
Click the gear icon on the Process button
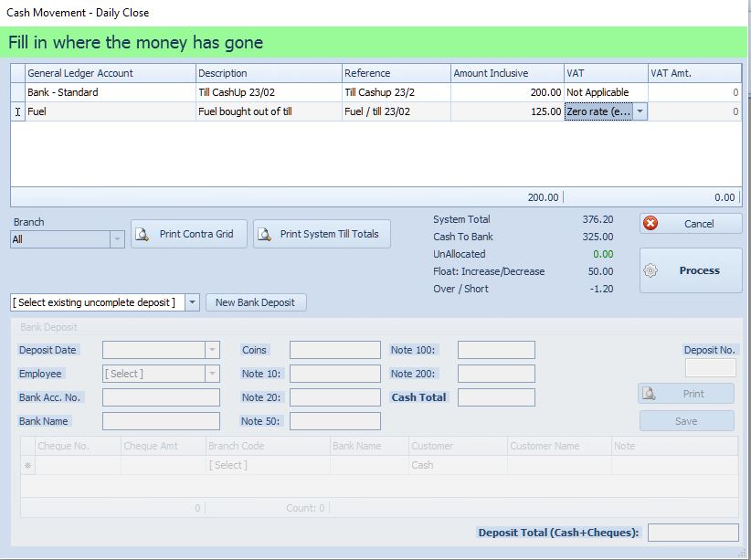[650, 269]
